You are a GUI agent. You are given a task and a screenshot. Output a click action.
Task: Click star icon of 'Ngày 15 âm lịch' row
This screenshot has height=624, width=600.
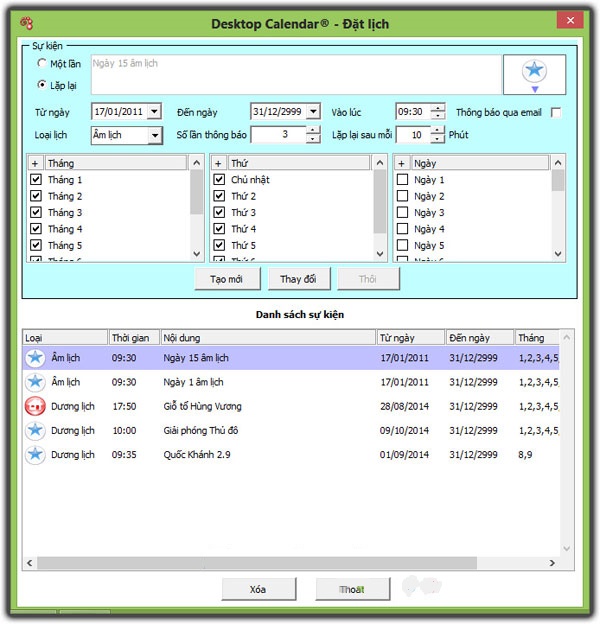(x=35, y=357)
